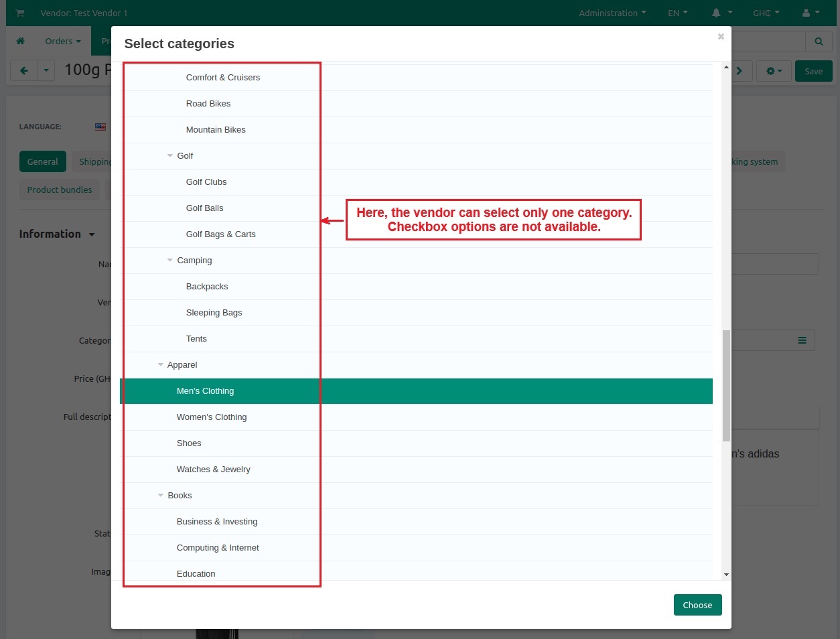Click the home icon in navigation bar
Viewport: 840px width, 639px height.
pyautogui.click(x=21, y=41)
